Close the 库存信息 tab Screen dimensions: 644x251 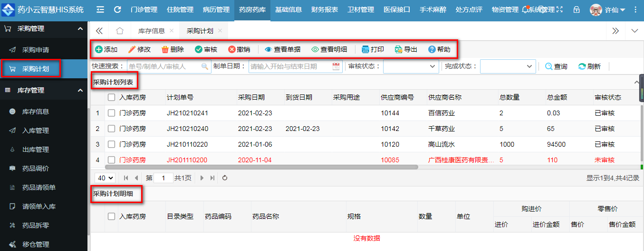pos(172,31)
